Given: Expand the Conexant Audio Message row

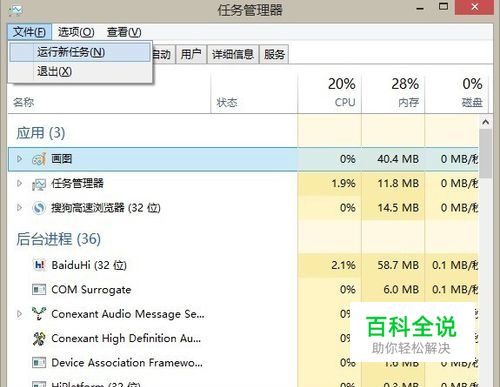Looking at the screenshot, I should (x=19, y=314).
